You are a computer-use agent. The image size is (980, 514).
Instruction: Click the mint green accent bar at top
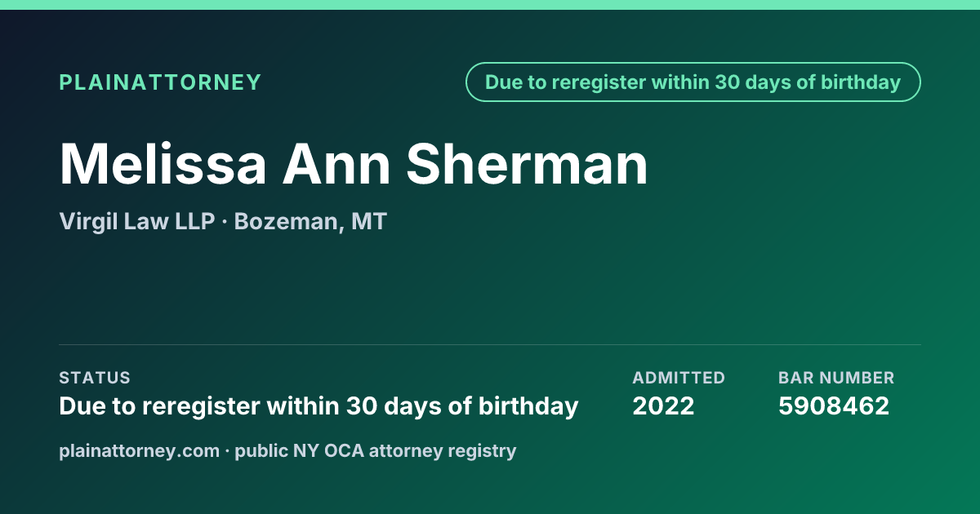490,5
